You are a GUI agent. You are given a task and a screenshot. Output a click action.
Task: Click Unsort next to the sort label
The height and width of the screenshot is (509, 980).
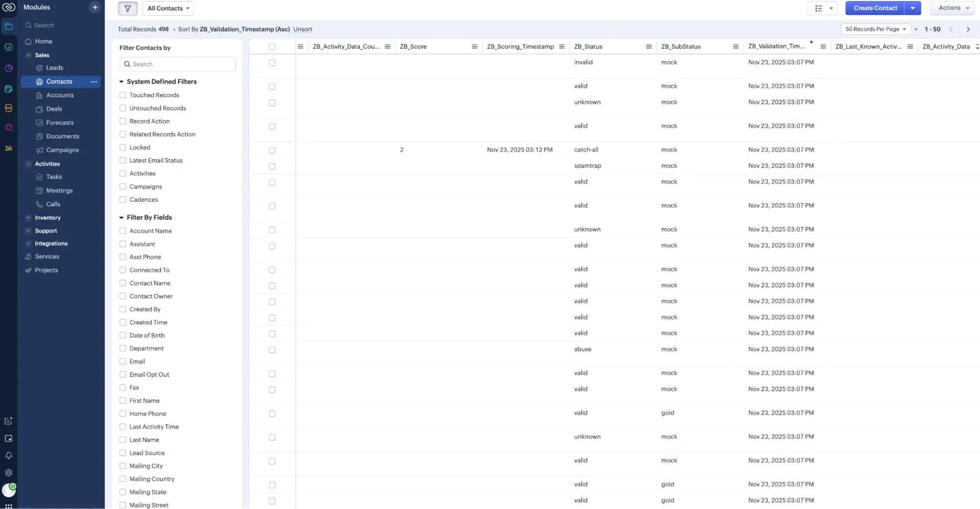302,29
